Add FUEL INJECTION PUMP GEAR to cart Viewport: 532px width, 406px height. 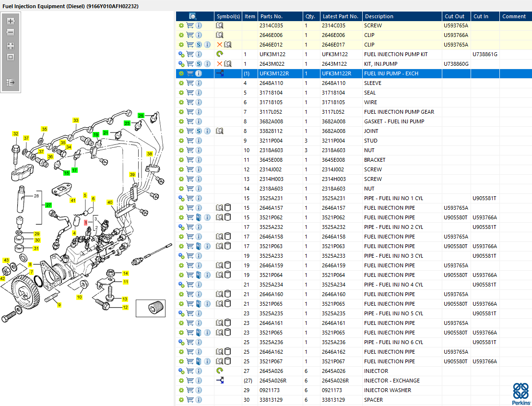tap(190, 112)
